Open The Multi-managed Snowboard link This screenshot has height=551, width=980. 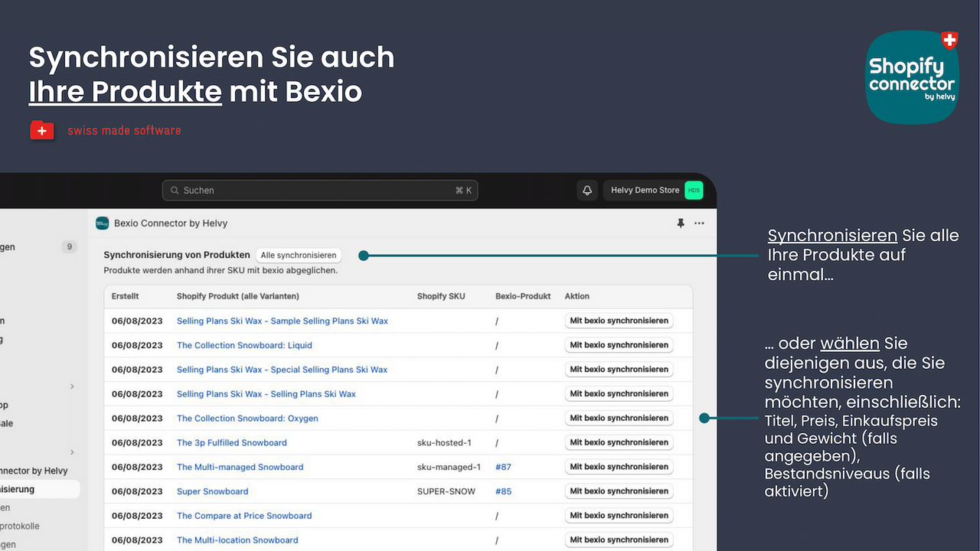tap(240, 467)
